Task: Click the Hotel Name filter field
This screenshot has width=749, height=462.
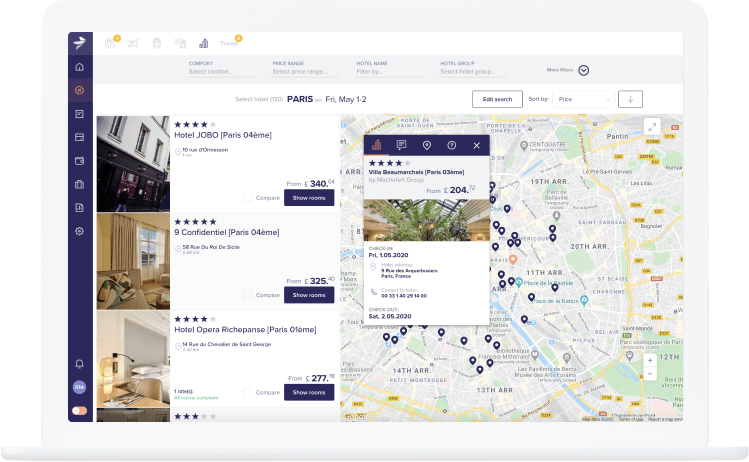Action: click(x=389, y=72)
